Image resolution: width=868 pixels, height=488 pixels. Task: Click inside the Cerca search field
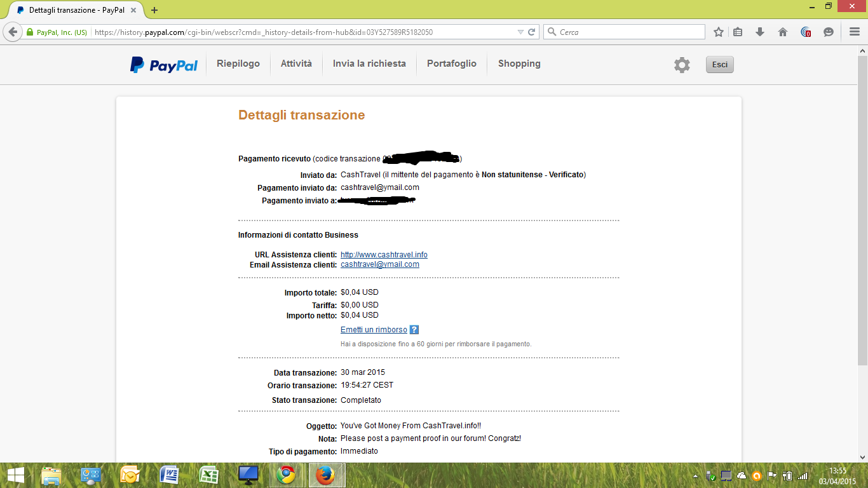(624, 32)
